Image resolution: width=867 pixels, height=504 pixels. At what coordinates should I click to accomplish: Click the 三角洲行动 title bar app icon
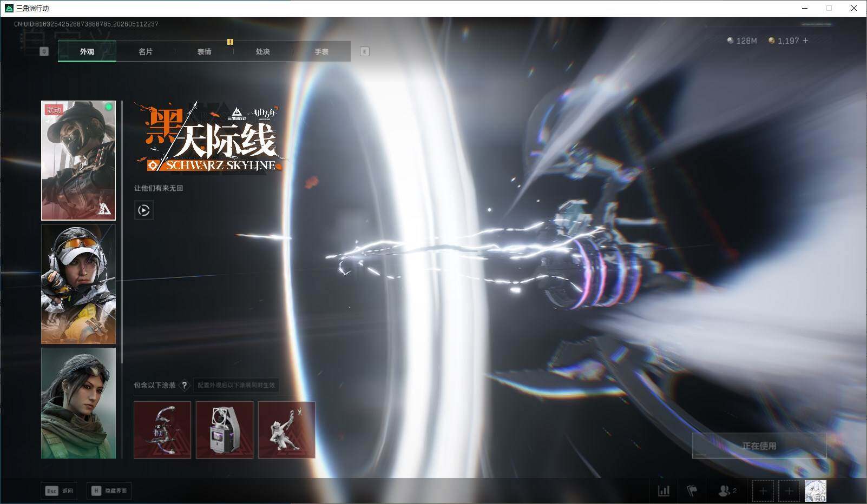point(9,8)
